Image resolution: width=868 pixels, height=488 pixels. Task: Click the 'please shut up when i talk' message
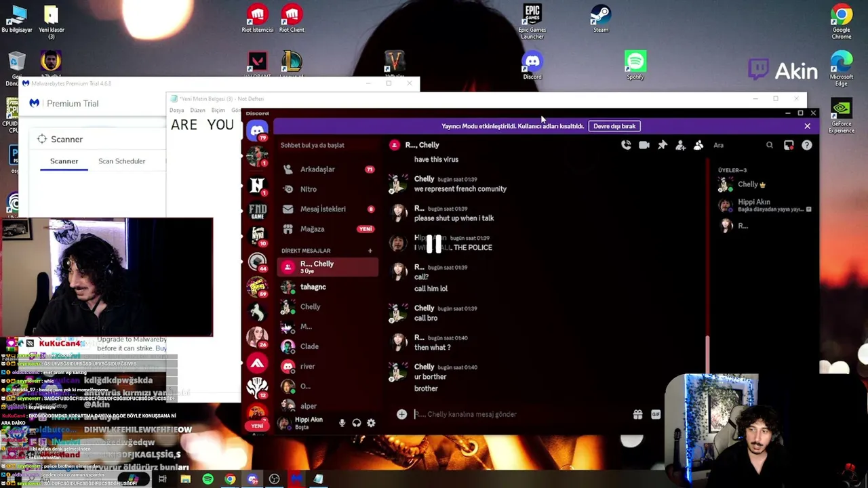pyautogui.click(x=454, y=218)
